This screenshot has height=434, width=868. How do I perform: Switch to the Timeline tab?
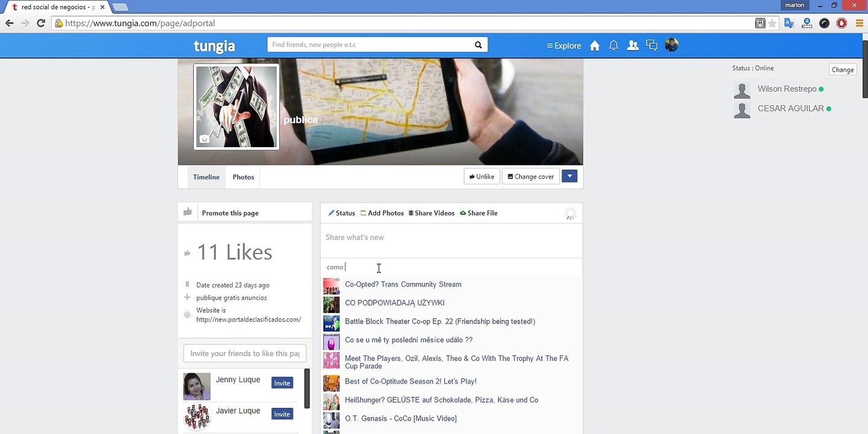click(x=206, y=177)
